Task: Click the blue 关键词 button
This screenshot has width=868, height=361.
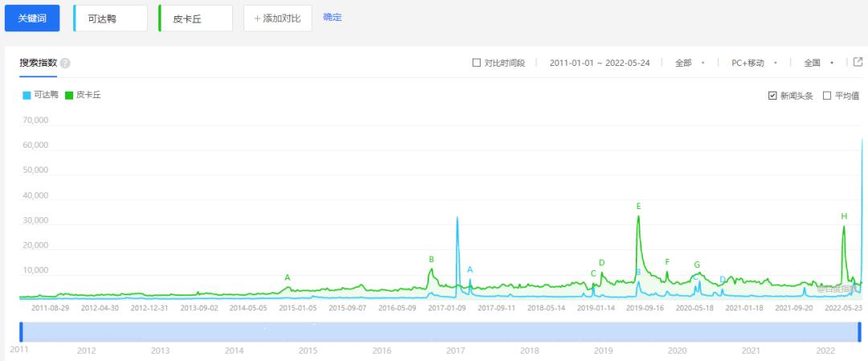Action: coord(32,18)
